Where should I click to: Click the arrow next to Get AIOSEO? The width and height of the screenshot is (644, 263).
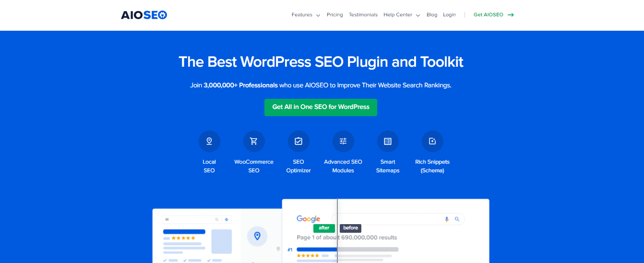[x=511, y=15]
